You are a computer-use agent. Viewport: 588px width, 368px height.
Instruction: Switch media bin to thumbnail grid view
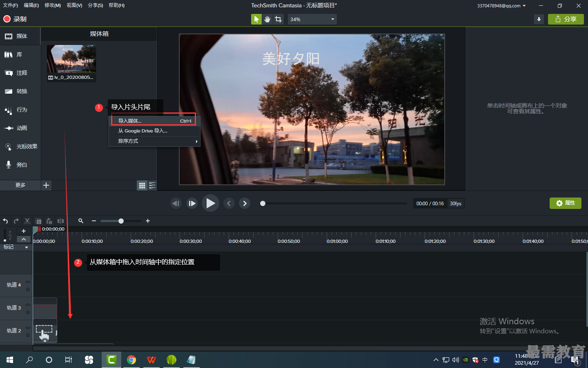142,186
